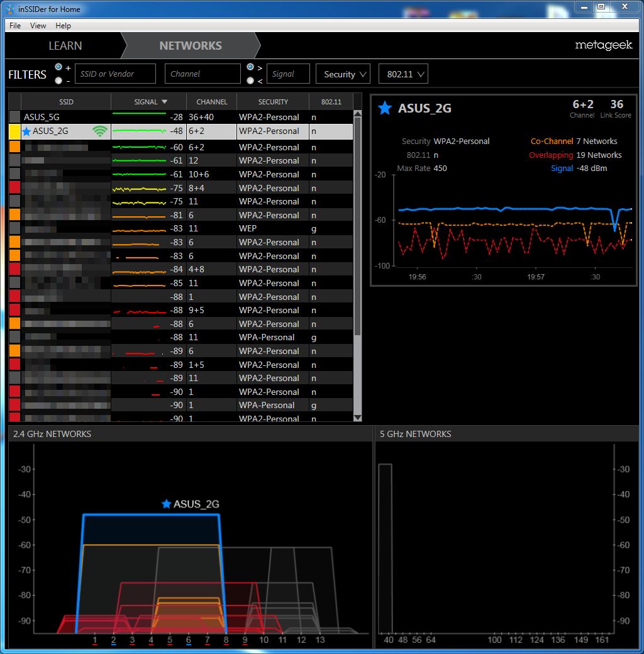
Task: Click the sort arrow in the SIGNAL header
Action: [164, 102]
